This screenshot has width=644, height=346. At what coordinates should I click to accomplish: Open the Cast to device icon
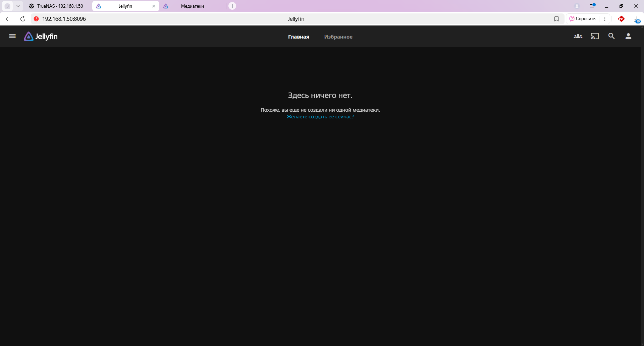coord(595,36)
